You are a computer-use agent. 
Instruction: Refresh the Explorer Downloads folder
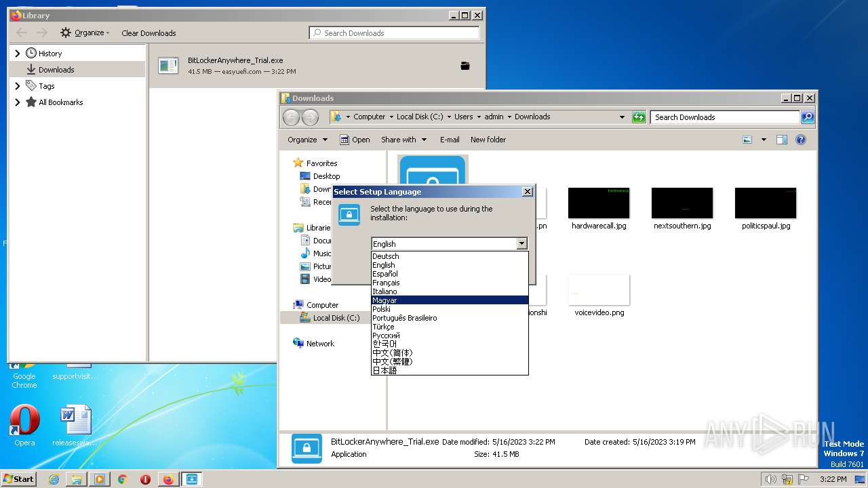pyautogui.click(x=639, y=117)
